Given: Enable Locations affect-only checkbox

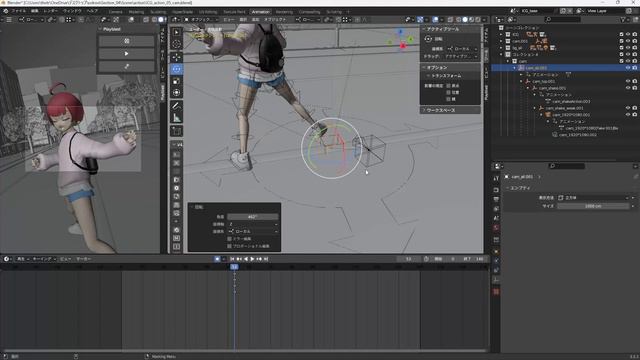Looking at the screenshot, I should (x=448, y=92).
